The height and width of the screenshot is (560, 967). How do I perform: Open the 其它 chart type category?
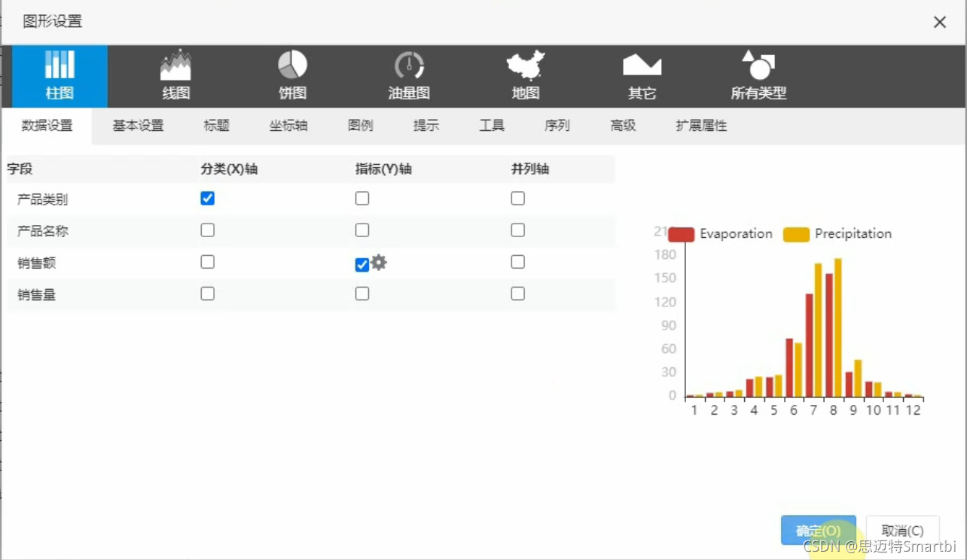pos(641,75)
